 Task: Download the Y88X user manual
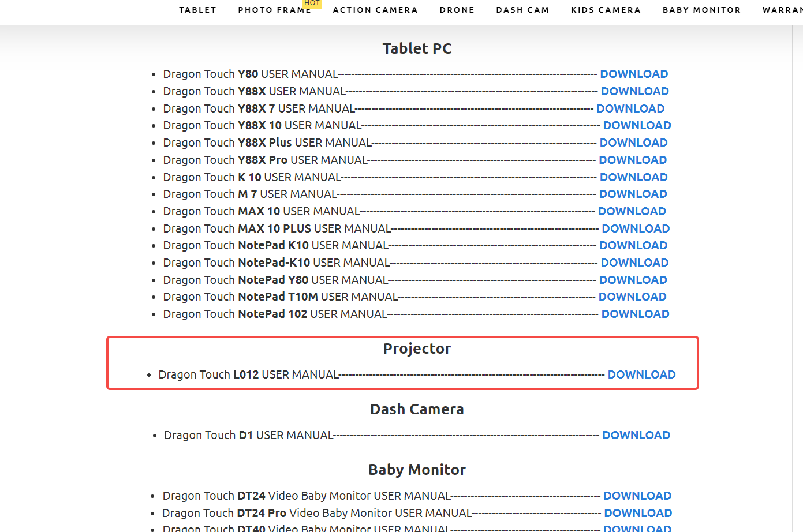[635, 91]
